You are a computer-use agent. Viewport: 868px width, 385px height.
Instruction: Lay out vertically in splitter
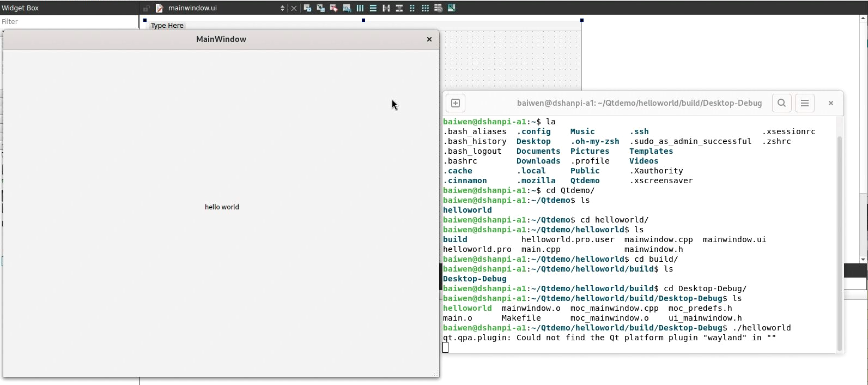click(x=399, y=8)
